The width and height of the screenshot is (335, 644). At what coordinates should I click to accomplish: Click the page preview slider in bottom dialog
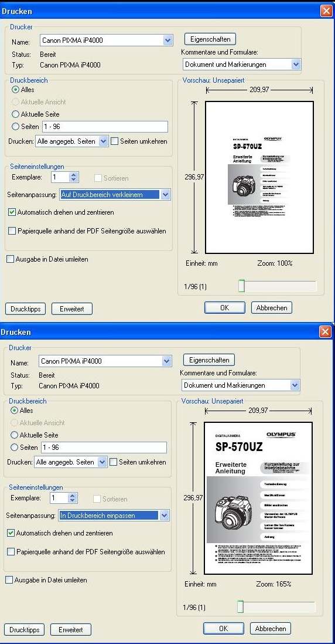(240, 607)
